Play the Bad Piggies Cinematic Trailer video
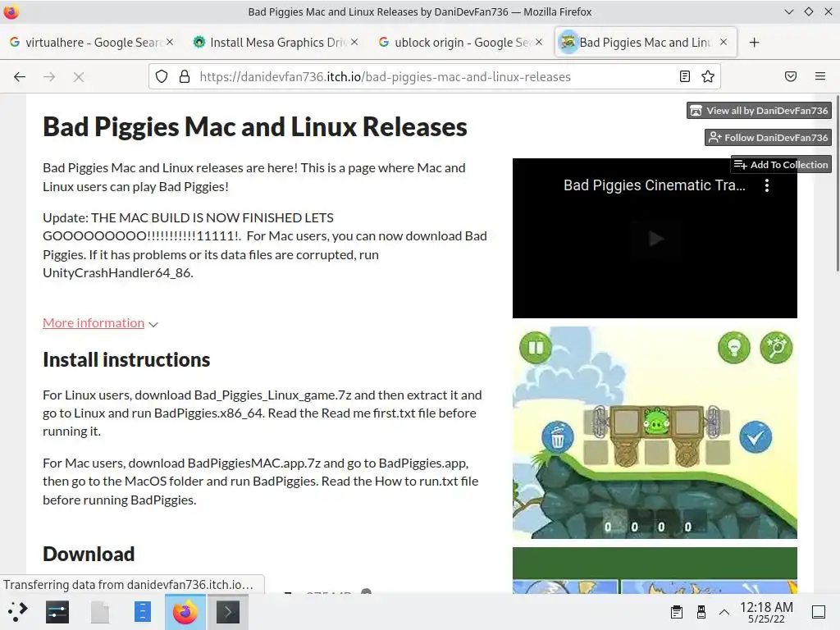 coord(655,239)
